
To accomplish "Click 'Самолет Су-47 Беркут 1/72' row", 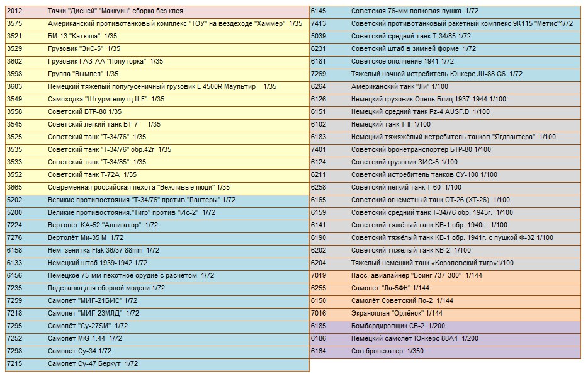I will (93, 363).
